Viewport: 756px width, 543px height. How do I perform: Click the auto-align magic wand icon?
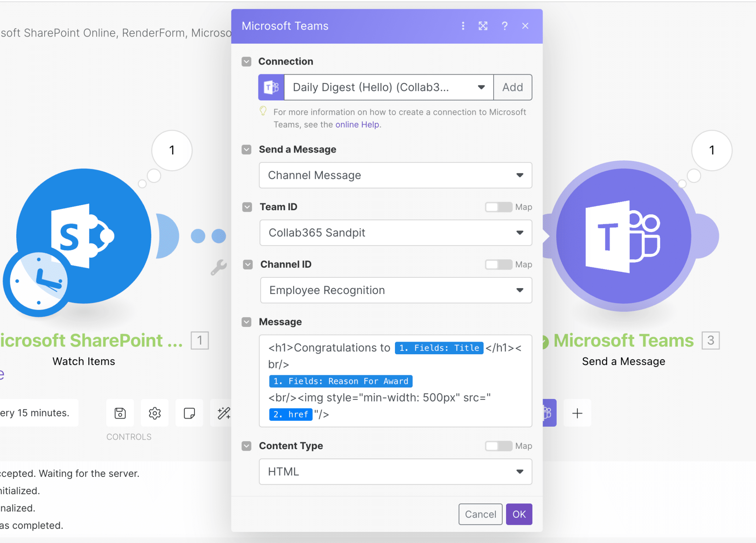(x=223, y=413)
